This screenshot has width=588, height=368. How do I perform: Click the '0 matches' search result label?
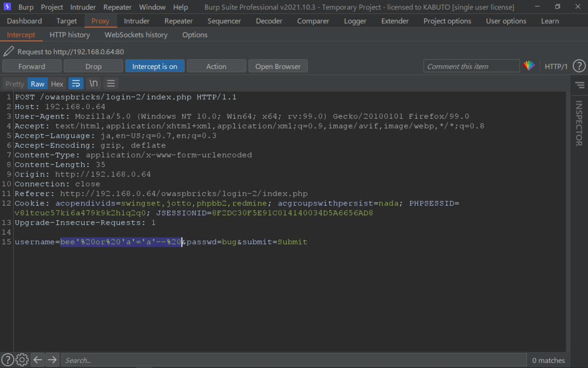[x=549, y=360]
